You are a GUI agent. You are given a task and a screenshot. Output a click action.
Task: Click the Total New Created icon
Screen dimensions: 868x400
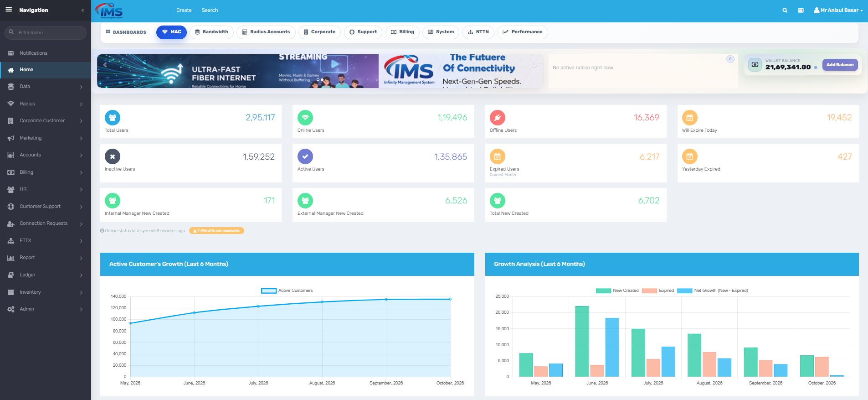click(498, 201)
